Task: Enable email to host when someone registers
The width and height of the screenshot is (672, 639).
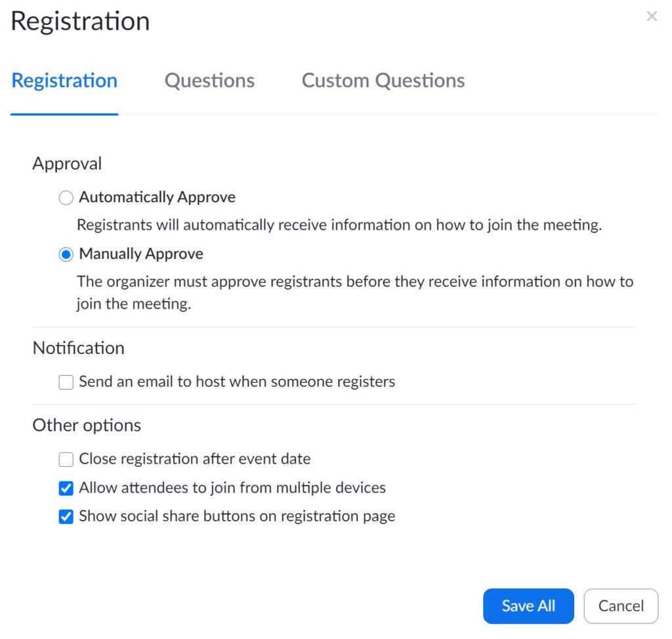Action: tap(66, 382)
